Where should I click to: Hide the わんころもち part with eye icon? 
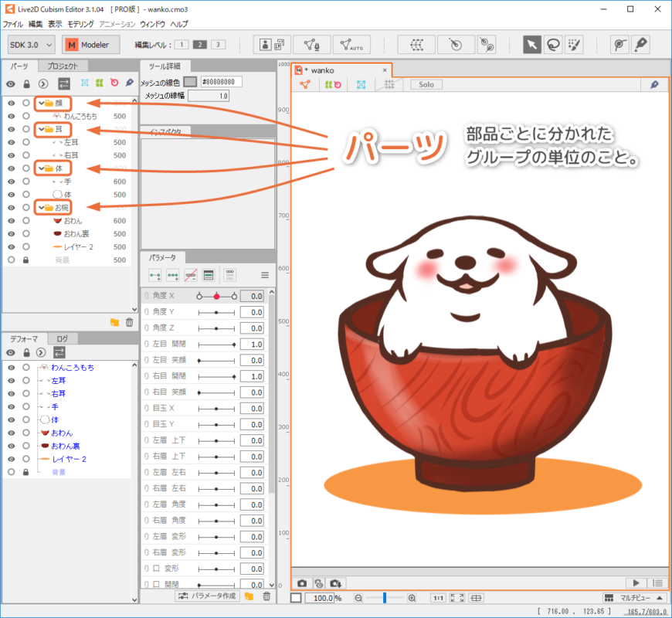pyautogui.click(x=11, y=116)
